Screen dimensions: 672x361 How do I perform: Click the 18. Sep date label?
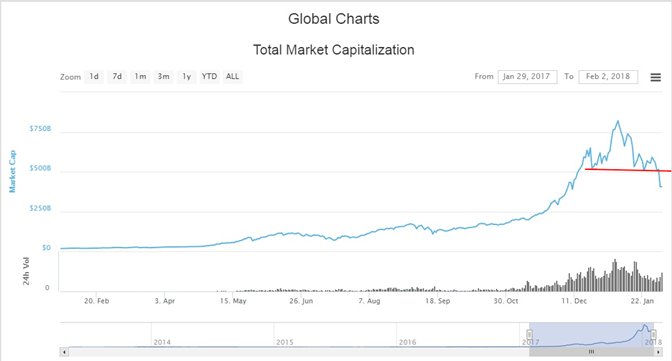(x=437, y=301)
